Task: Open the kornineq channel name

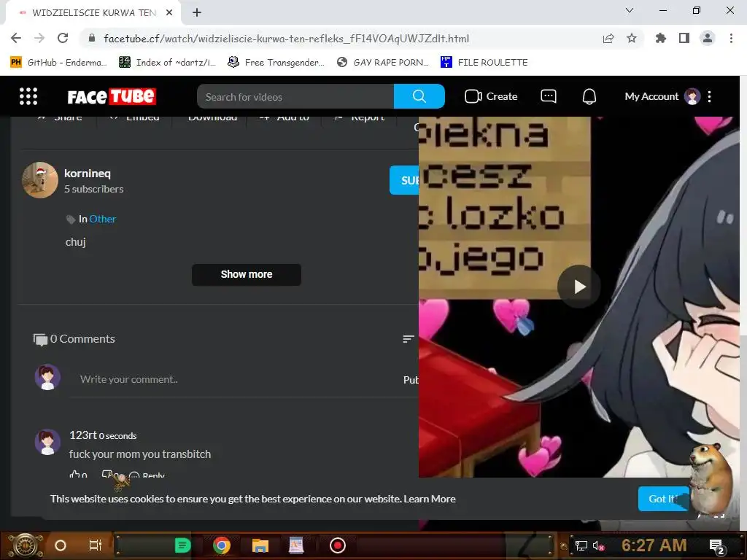Action: click(x=88, y=174)
